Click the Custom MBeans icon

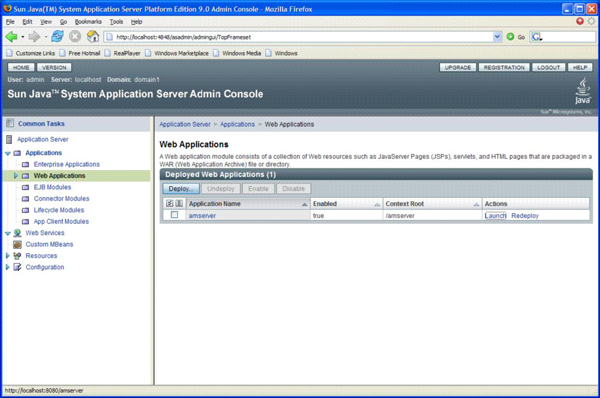17,244
